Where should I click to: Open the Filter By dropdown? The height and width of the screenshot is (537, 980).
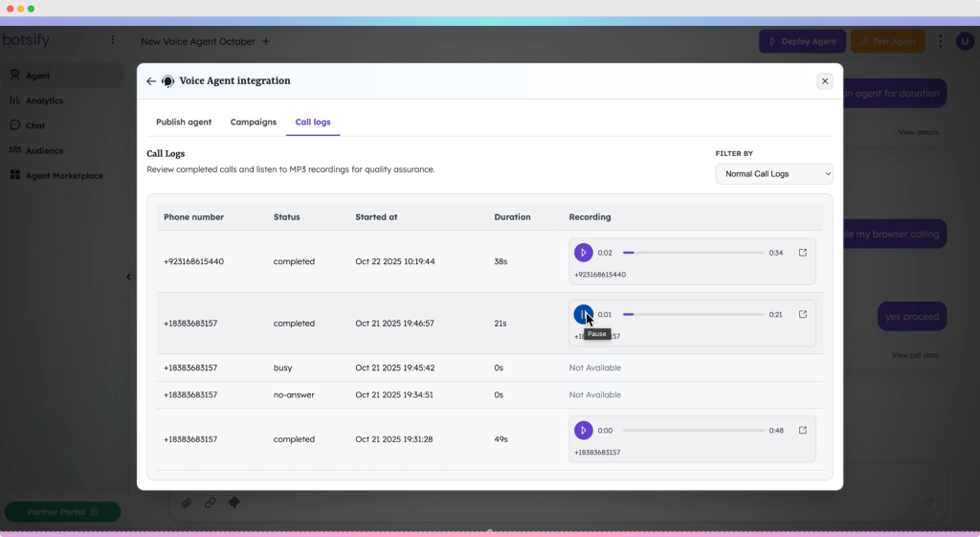click(x=773, y=174)
